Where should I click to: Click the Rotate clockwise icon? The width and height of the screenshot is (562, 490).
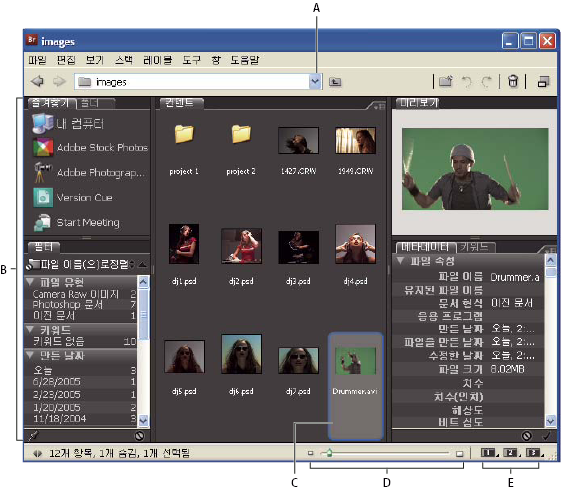tap(487, 82)
